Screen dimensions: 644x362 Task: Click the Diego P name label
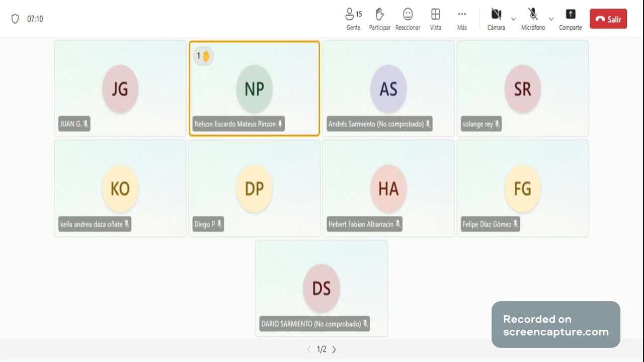click(208, 224)
